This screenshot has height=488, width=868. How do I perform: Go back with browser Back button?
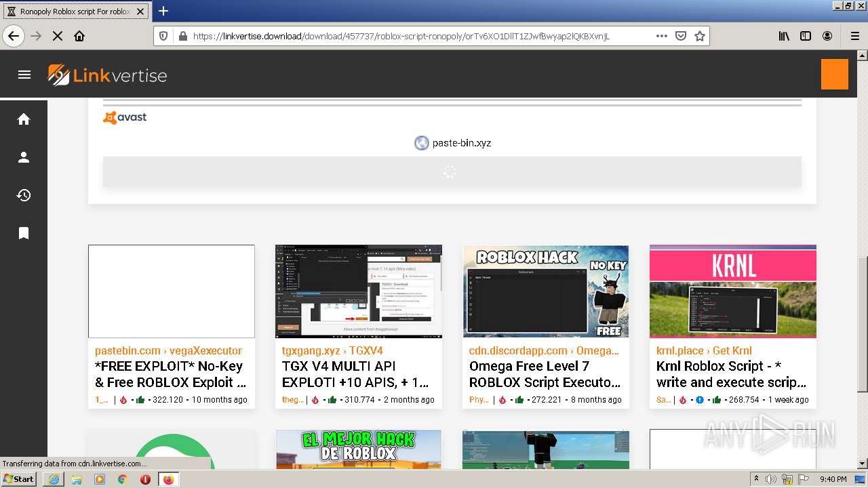coord(14,36)
